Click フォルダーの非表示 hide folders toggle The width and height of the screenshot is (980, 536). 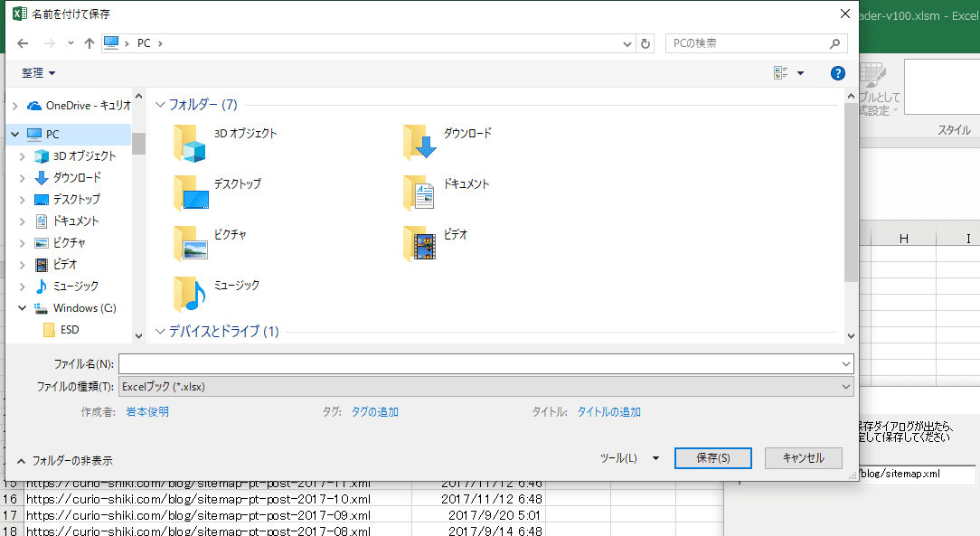coord(65,461)
